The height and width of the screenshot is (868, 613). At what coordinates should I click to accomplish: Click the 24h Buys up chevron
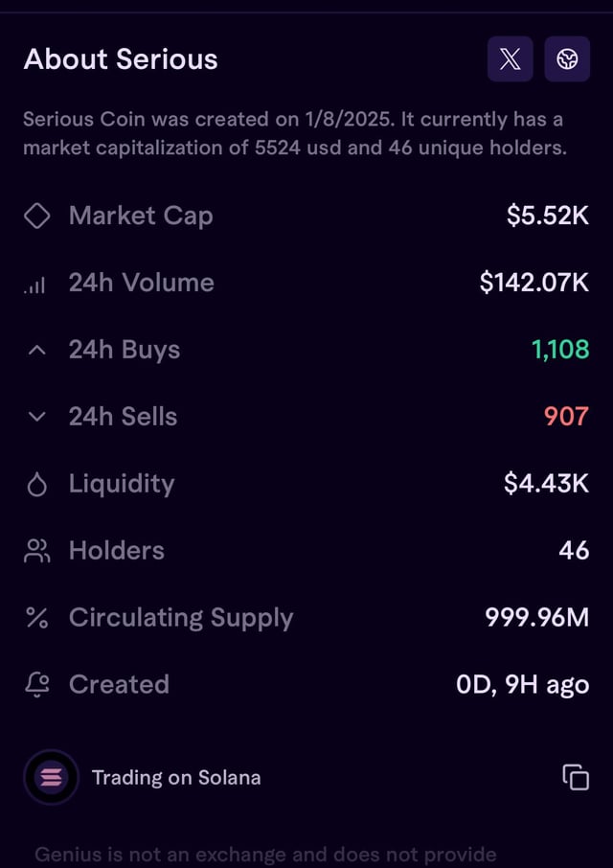click(36, 351)
